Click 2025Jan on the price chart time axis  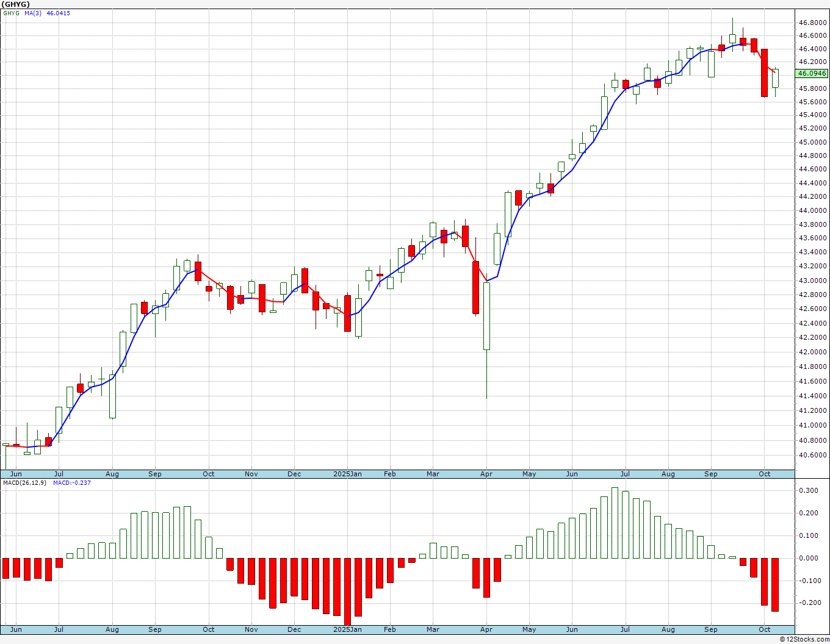click(x=347, y=474)
